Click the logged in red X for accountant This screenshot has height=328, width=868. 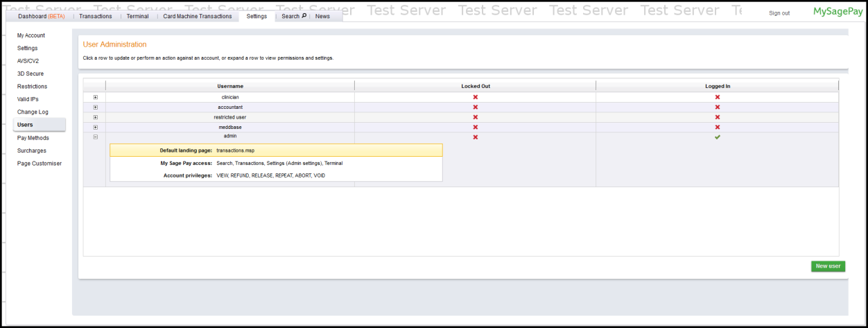pyautogui.click(x=718, y=107)
